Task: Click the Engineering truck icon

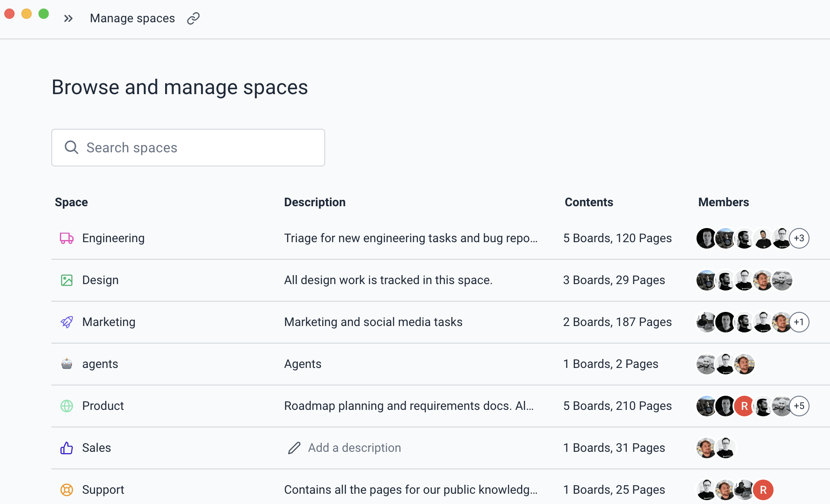Action: tap(66, 238)
